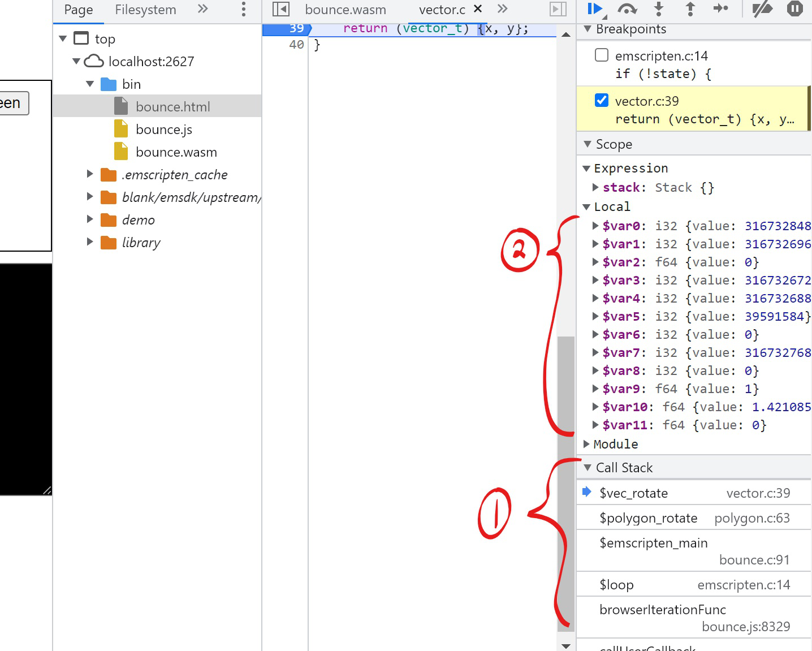Screen dimensions: 812x651
Task: Click the Step over icon
Action: pos(627,8)
